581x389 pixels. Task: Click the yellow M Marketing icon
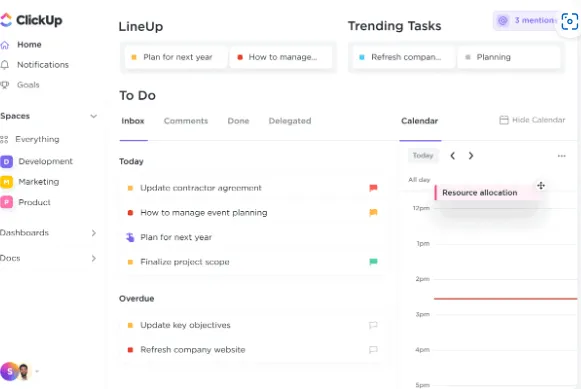pos(7,182)
